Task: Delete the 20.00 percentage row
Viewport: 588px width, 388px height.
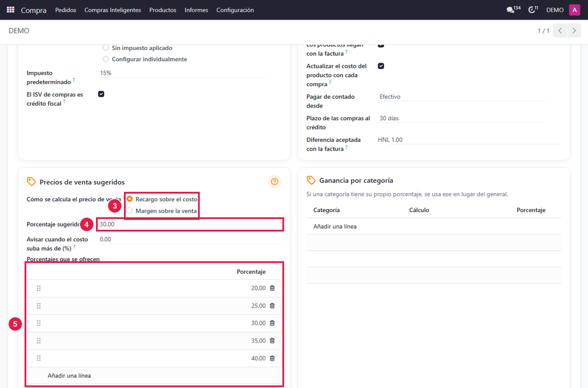Action: (x=272, y=288)
